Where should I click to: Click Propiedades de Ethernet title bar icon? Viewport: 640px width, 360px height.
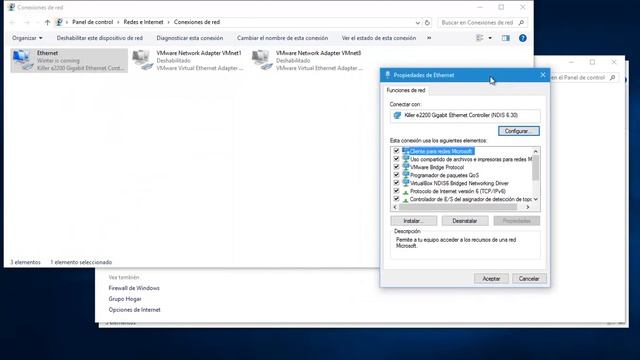(x=387, y=75)
